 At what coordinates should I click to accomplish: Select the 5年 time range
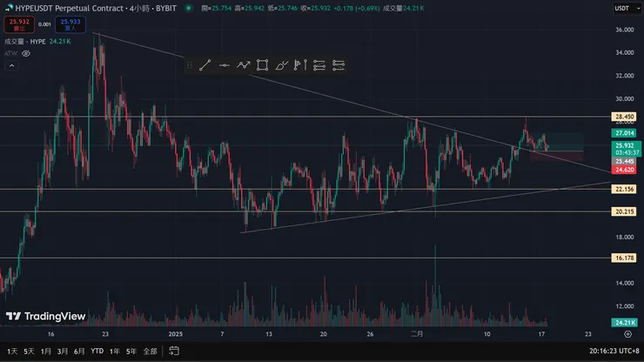pyautogui.click(x=131, y=352)
